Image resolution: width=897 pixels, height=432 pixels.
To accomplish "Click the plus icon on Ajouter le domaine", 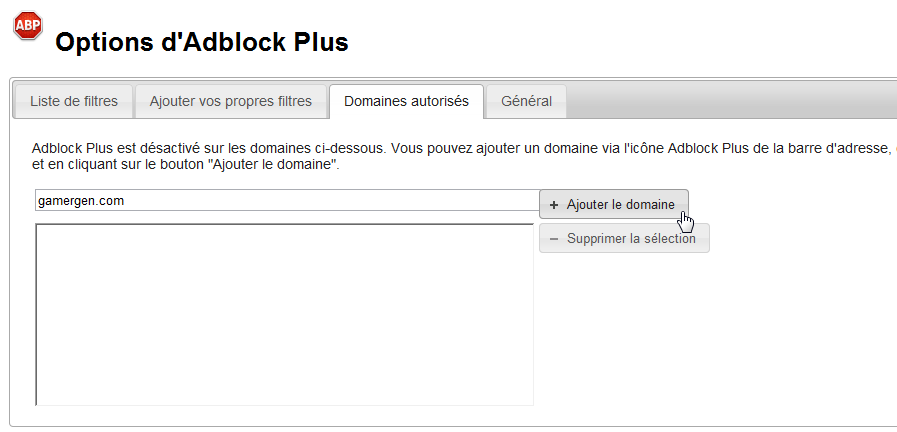I will pyautogui.click(x=554, y=205).
